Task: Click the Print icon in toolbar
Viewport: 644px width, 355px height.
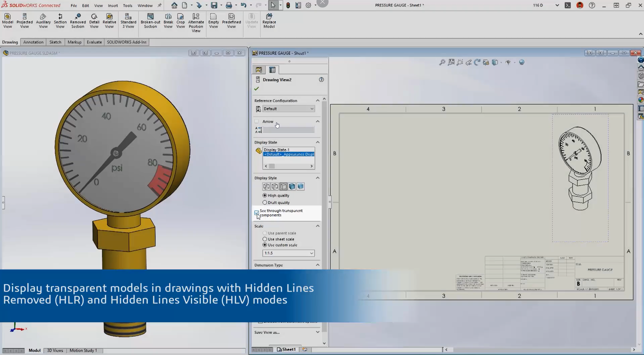Action: [x=229, y=5]
